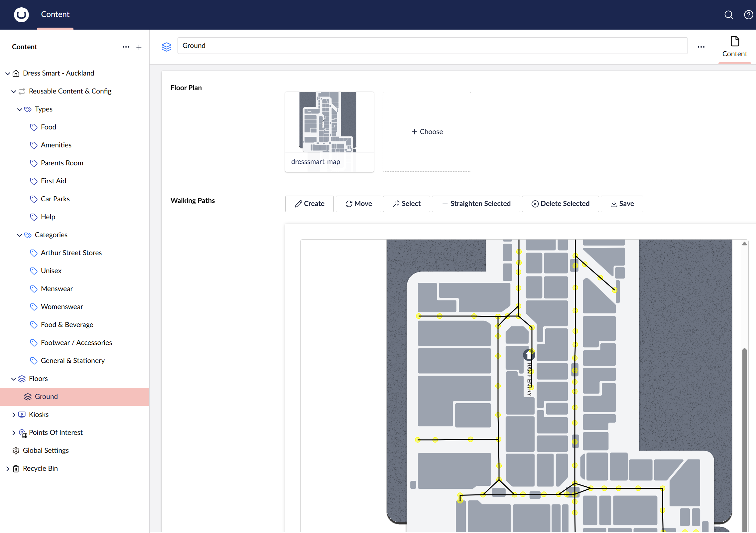Image resolution: width=756 pixels, height=533 pixels.
Task: Click the plus icon beside Content header
Action: coord(139,47)
